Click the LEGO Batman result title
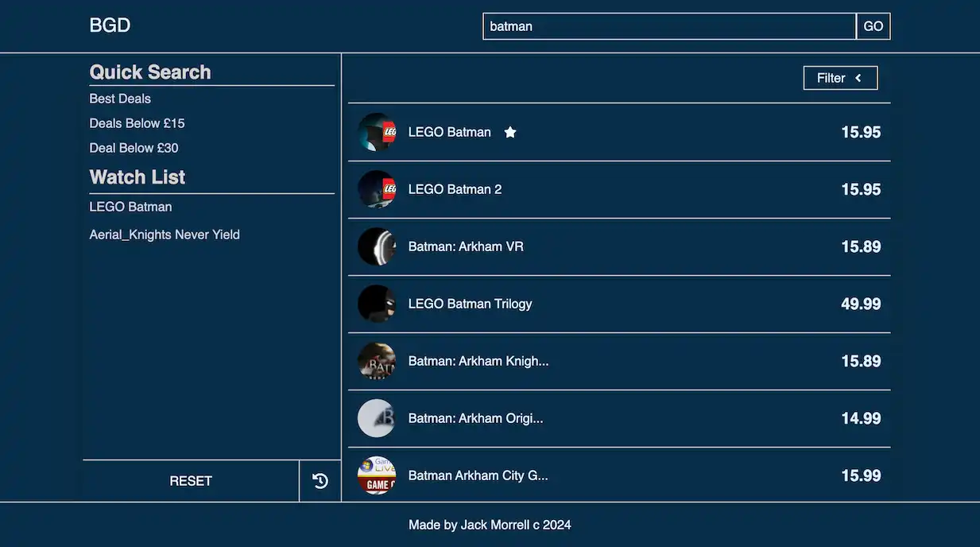Screen dimensions: 980x547 450,132
